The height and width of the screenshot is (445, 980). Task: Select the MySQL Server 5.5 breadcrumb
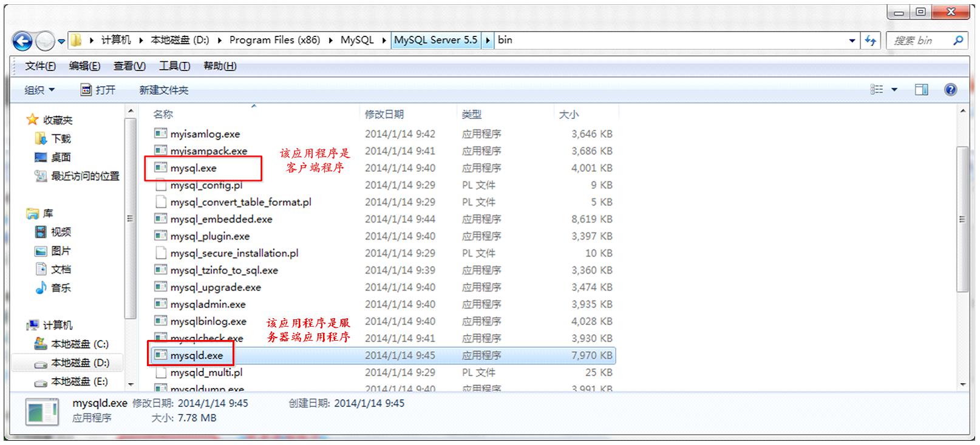point(436,40)
